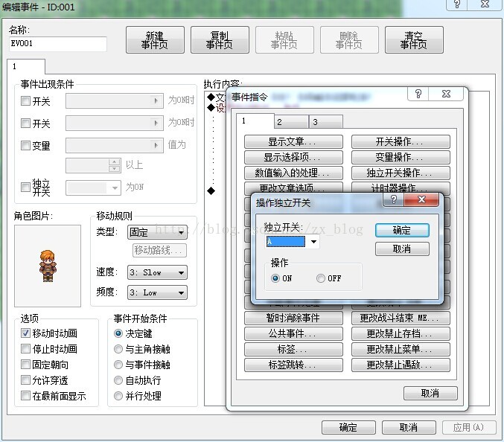This screenshot has width=504, height=442.
Task: Select 并行处理 trigger radio button
Action: (x=118, y=396)
